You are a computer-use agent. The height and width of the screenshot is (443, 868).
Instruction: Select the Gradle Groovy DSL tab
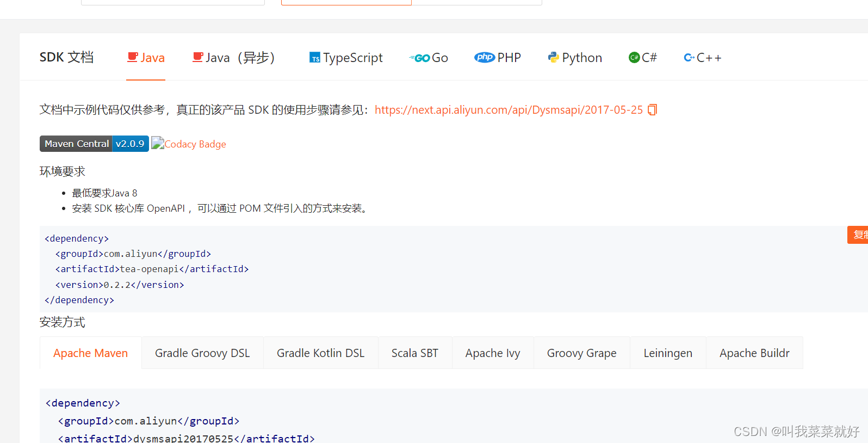pyautogui.click(x=202, y=353)
